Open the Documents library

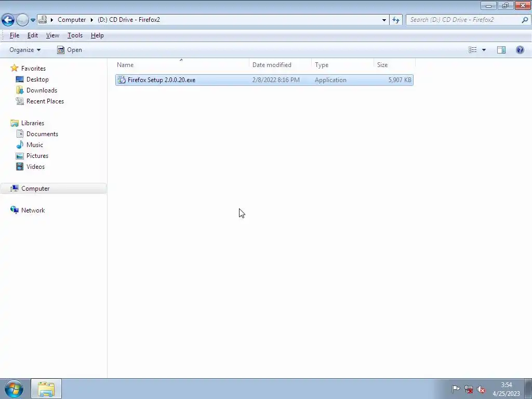click(x=42, y=134)
